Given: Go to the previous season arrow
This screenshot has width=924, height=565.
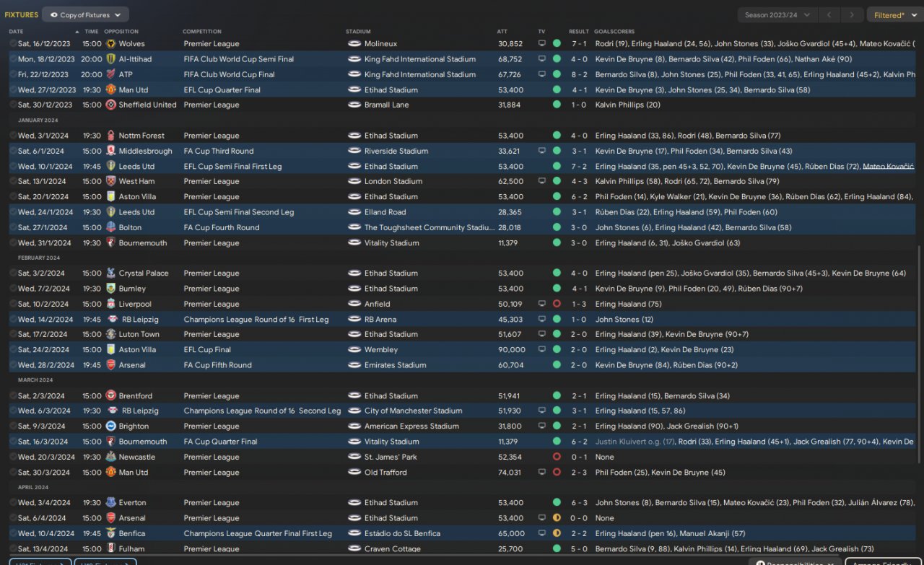Looking at the screenshot, I should click(829, 14).
